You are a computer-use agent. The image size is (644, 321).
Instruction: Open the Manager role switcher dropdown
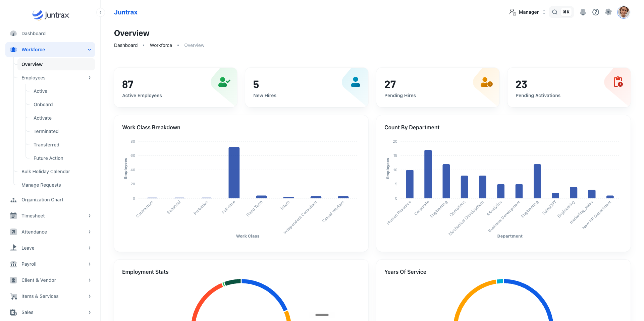[528, 12]
